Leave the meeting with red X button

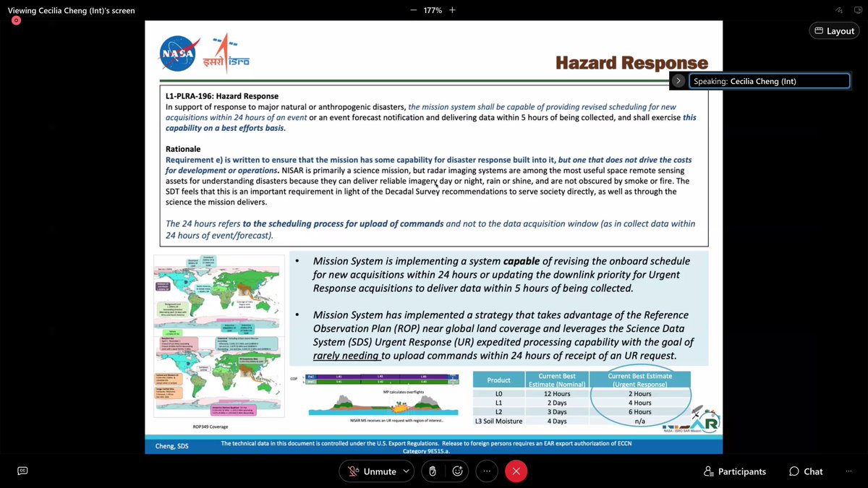(x=516, y=471)
